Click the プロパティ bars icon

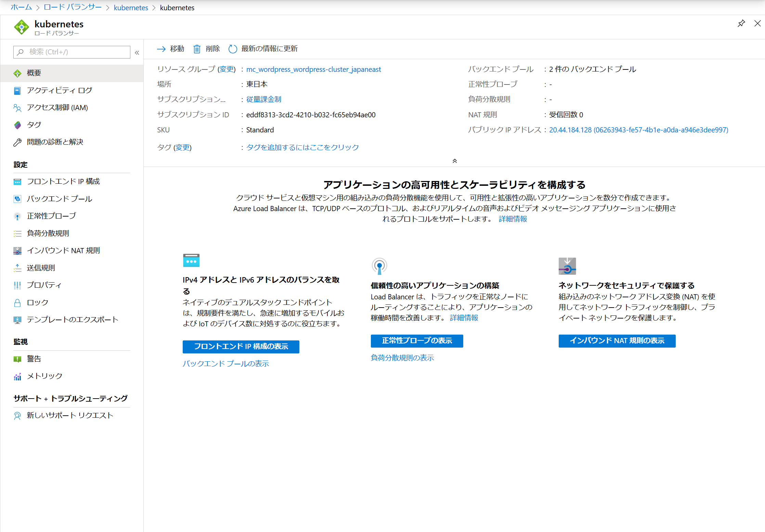pyautogui.click(x=17, y=285)
